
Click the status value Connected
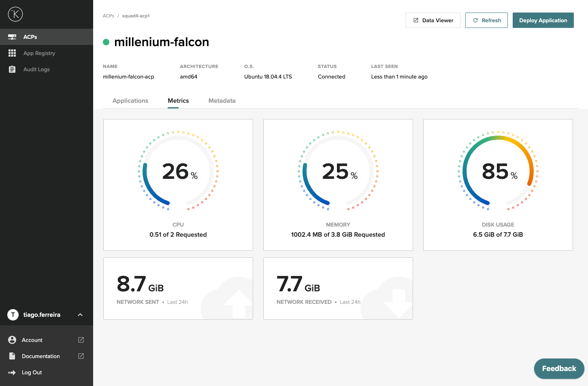[x=332, y=76]
